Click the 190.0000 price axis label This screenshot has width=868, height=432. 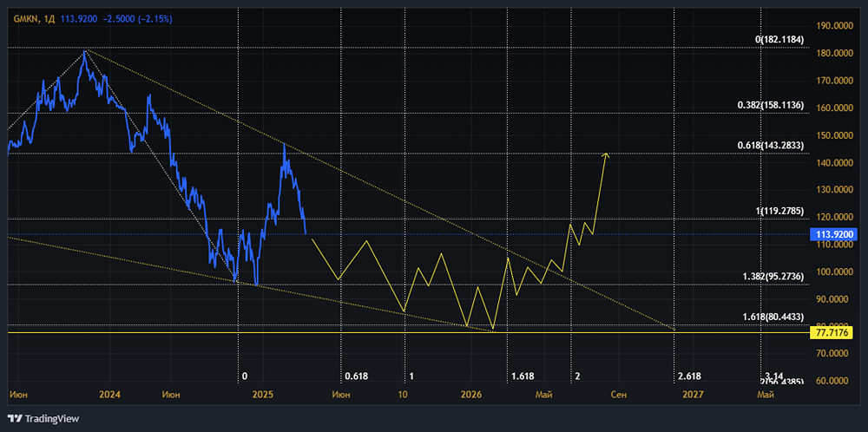(x=836, y=25)
